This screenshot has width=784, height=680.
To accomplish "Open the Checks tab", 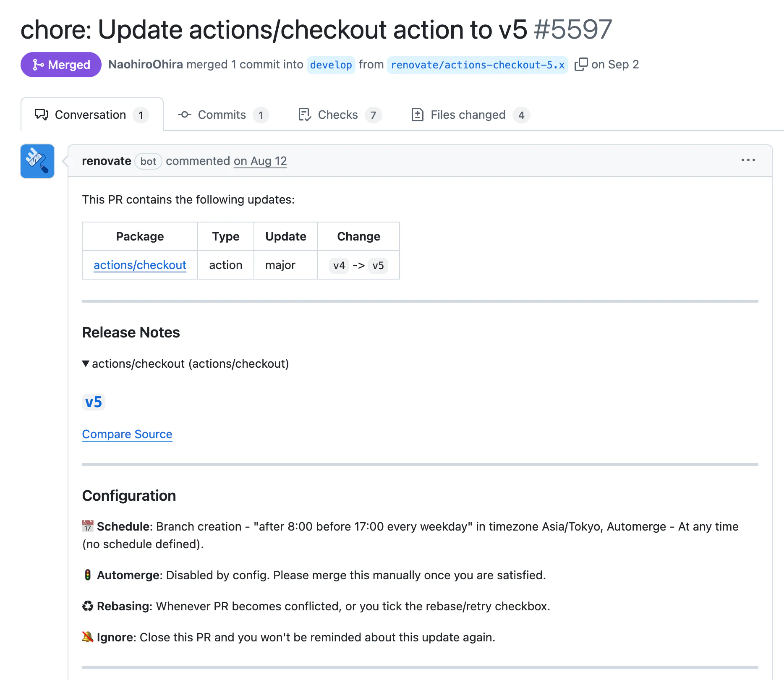I will tap(340, 115).
